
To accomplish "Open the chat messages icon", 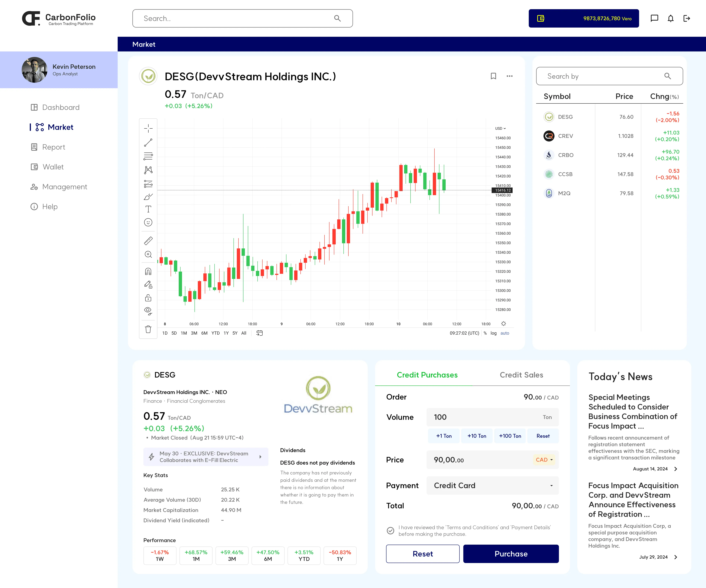I will click(654, 19).
